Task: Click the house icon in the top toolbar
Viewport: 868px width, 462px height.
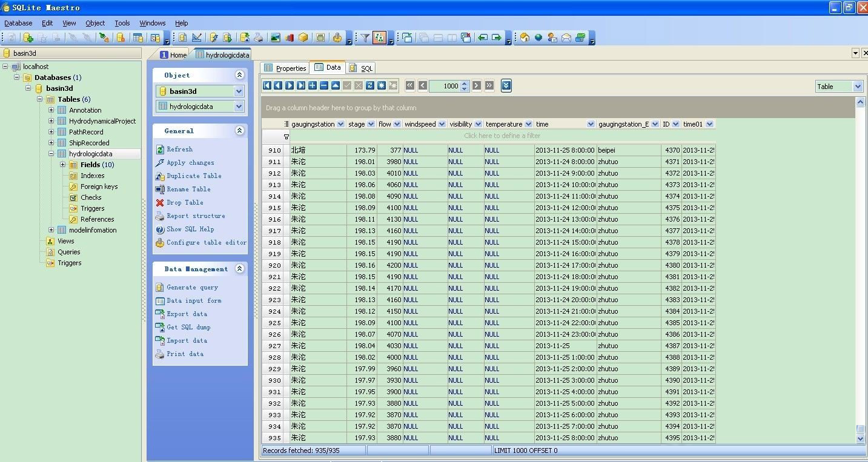Action: coord(525,38)
